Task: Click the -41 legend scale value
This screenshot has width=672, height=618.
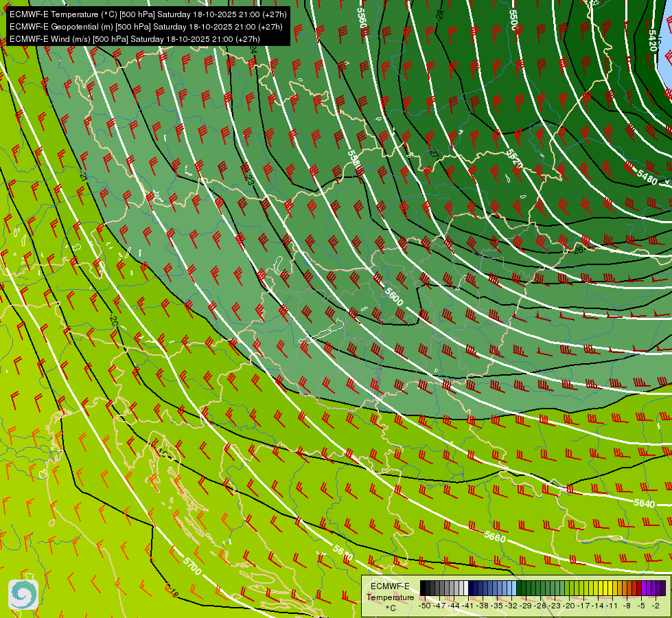Action: coord(467,606)
